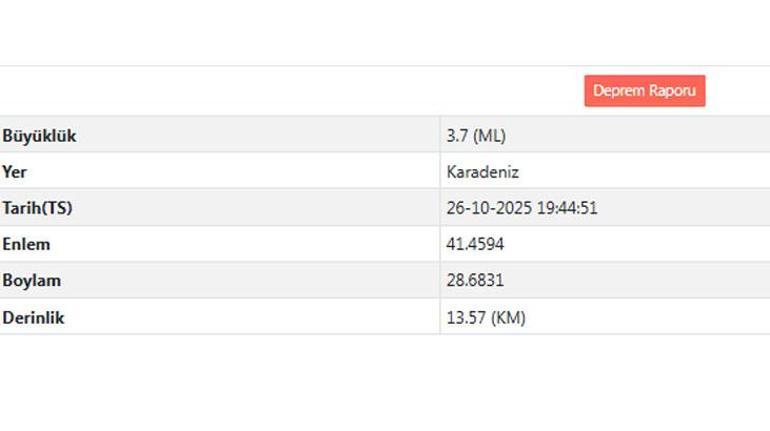Image resolution: width=770 pixels, height=431 pixels.
Task: Click the blank margin above the report panel
Action: tap(385, 32)
